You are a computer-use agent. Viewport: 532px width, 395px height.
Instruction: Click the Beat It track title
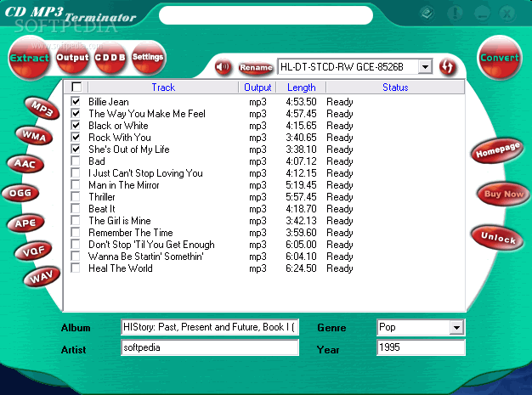(x=102, y=208)
